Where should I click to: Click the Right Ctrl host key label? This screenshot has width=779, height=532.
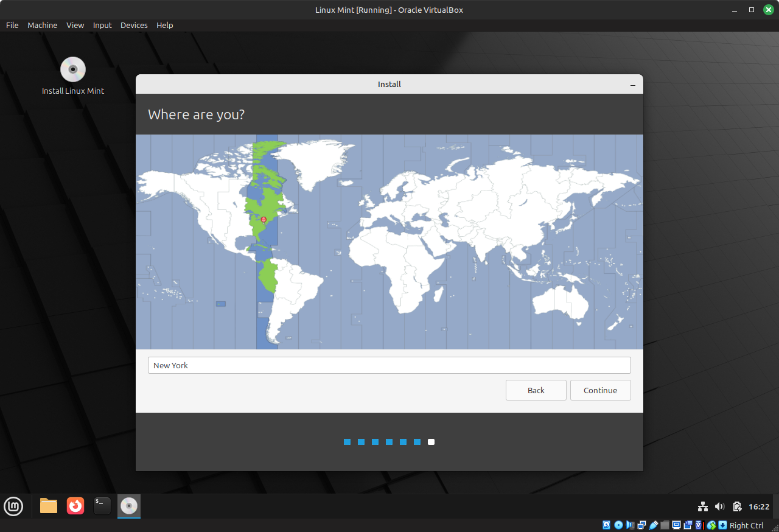click(x=746, y=525)
